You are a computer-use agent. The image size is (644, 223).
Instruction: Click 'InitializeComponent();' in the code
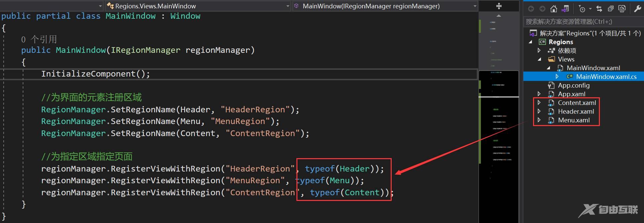(96, 74)
